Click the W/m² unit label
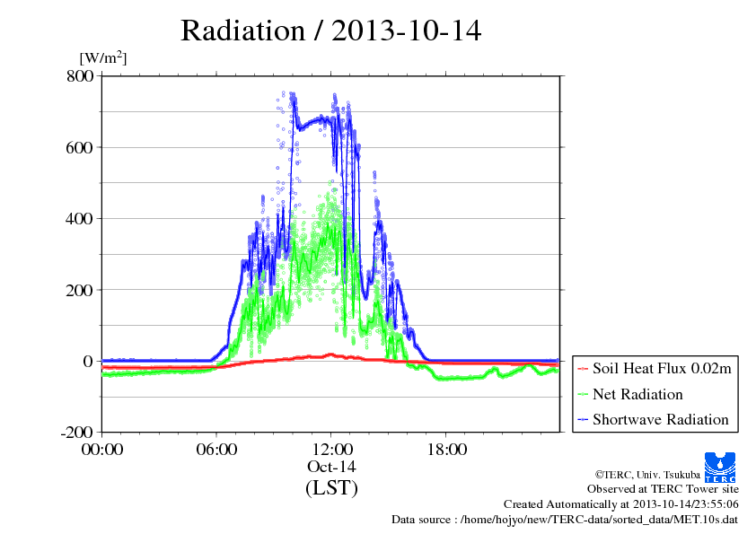 [x=103, y=58]
